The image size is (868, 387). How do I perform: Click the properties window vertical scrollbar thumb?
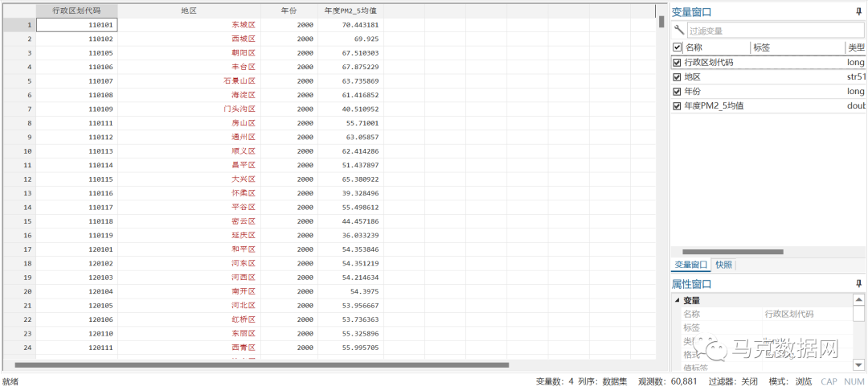[x=858, y=314]
